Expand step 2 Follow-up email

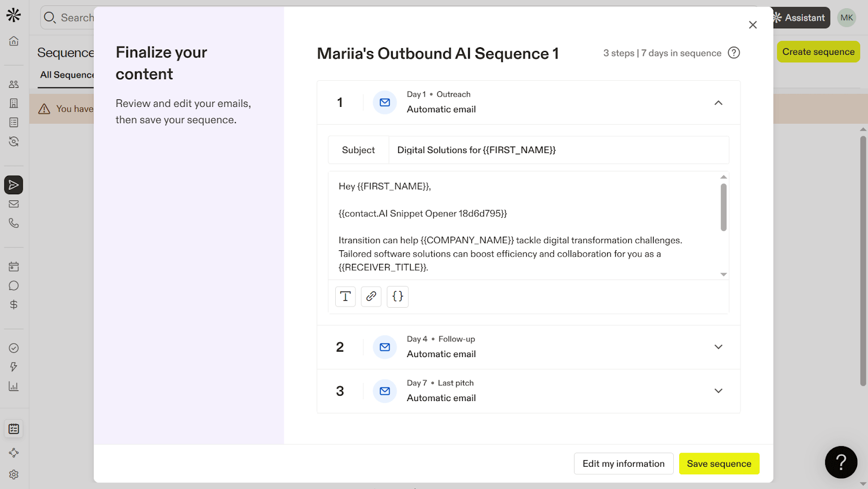[x=718, y=347]
